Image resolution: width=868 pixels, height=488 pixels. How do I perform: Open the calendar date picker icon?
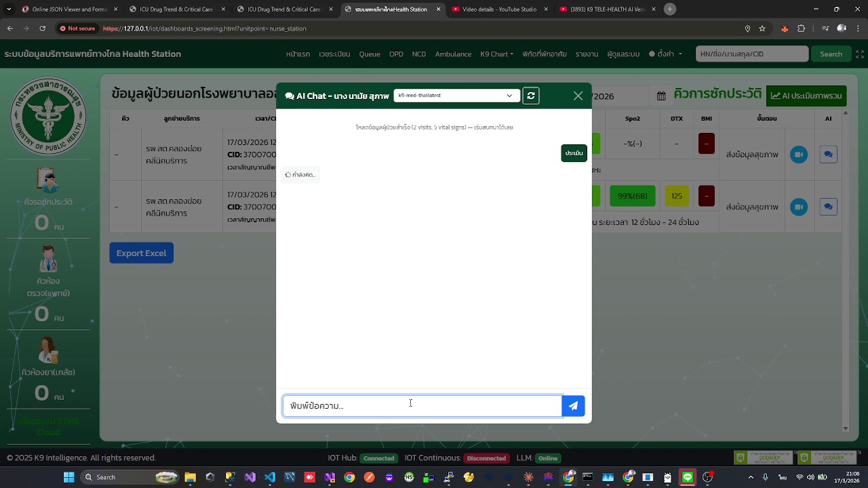(x=661, y=96)
